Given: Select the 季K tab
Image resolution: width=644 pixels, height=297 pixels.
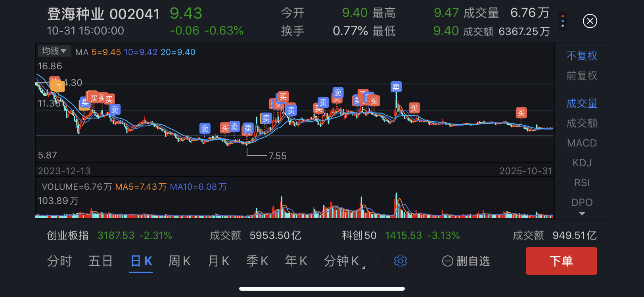Looking at the screenshot, I should click(x=257, y=261).
